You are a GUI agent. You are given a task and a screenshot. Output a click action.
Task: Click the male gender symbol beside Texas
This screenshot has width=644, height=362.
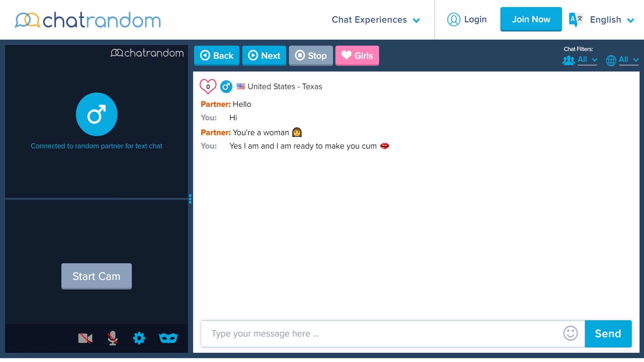[226, 86]
